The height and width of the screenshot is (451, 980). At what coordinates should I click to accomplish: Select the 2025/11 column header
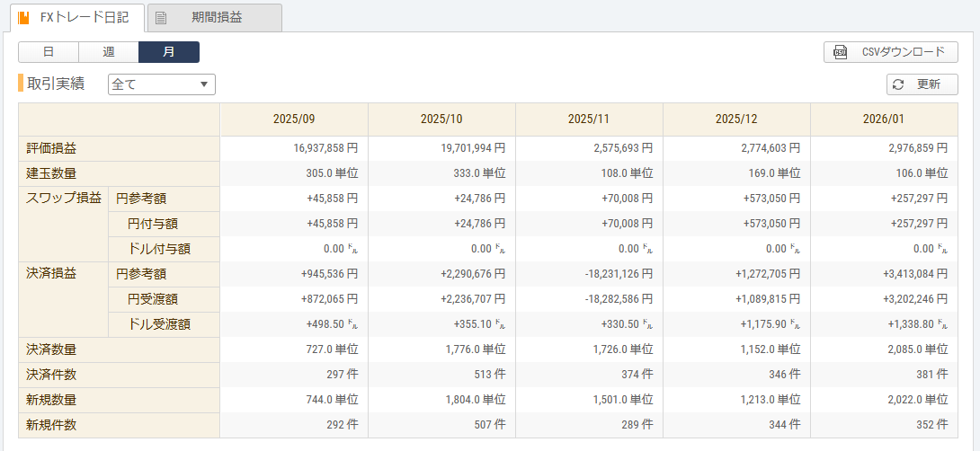coord(589,119)
